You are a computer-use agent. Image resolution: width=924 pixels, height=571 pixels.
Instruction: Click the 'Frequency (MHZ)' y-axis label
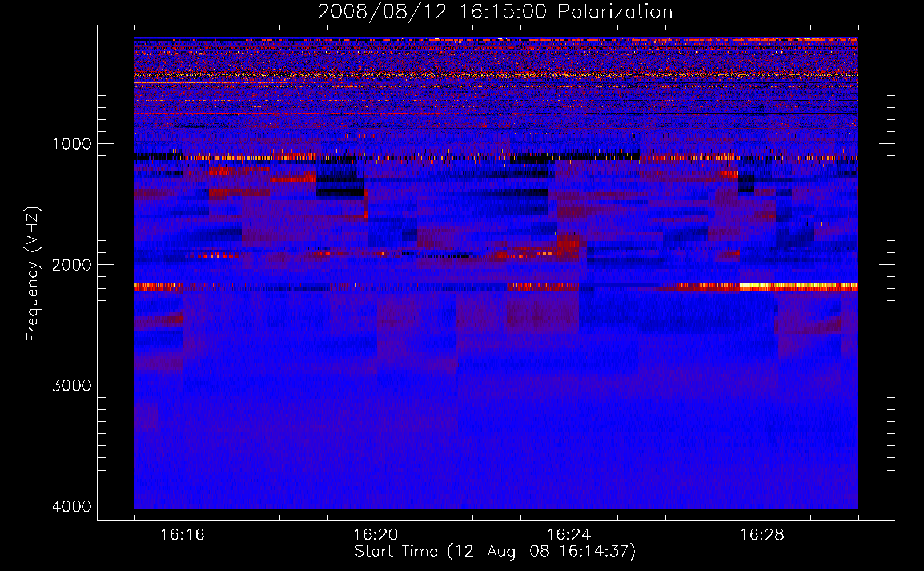[33, 274]
